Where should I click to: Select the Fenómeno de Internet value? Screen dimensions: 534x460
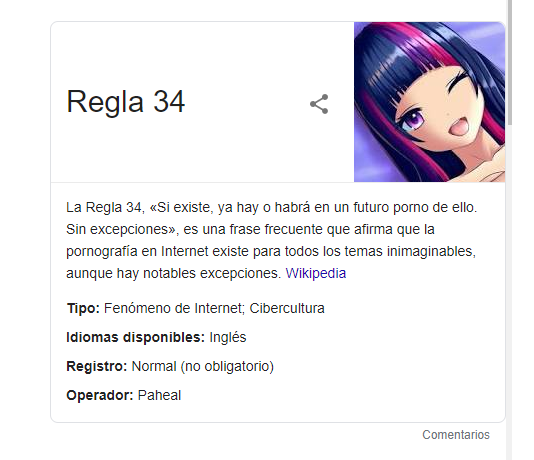coord(174,308)
